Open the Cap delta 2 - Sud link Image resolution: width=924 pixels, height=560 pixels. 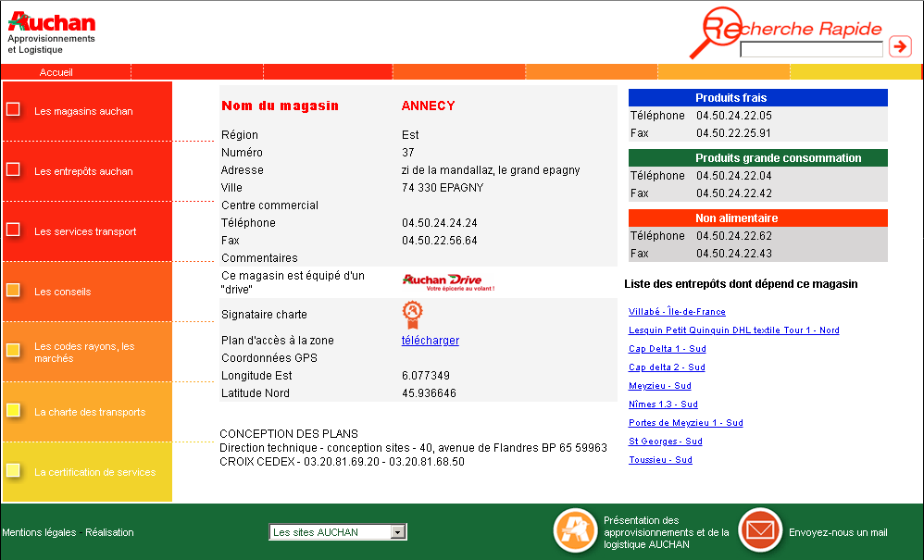point(667,367)
